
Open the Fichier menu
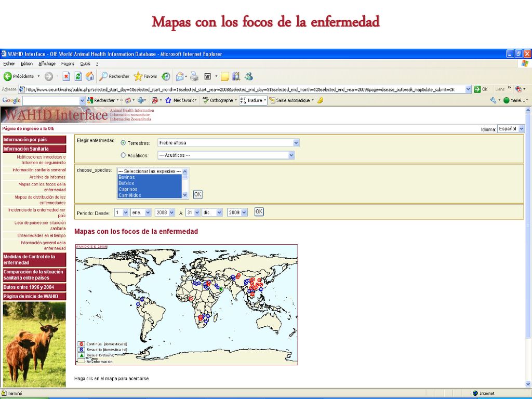coord(9,64)
